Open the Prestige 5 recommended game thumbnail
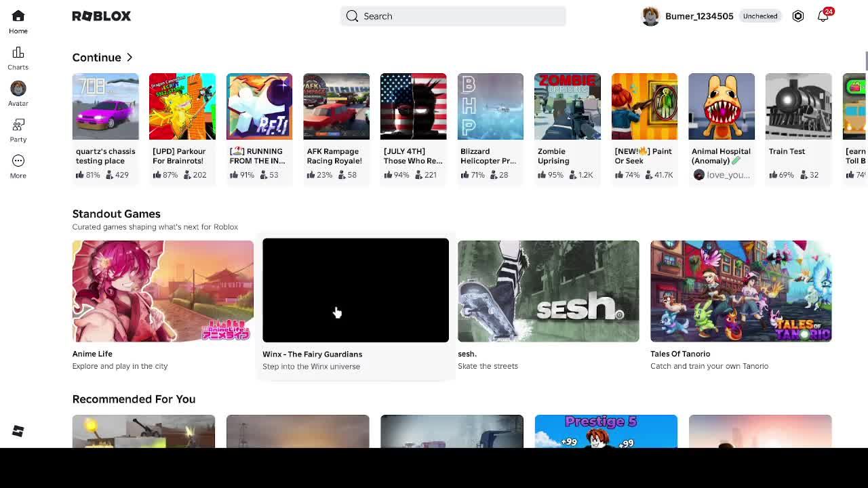The height and width of the screenshot is (488, 868). point(606,431)
